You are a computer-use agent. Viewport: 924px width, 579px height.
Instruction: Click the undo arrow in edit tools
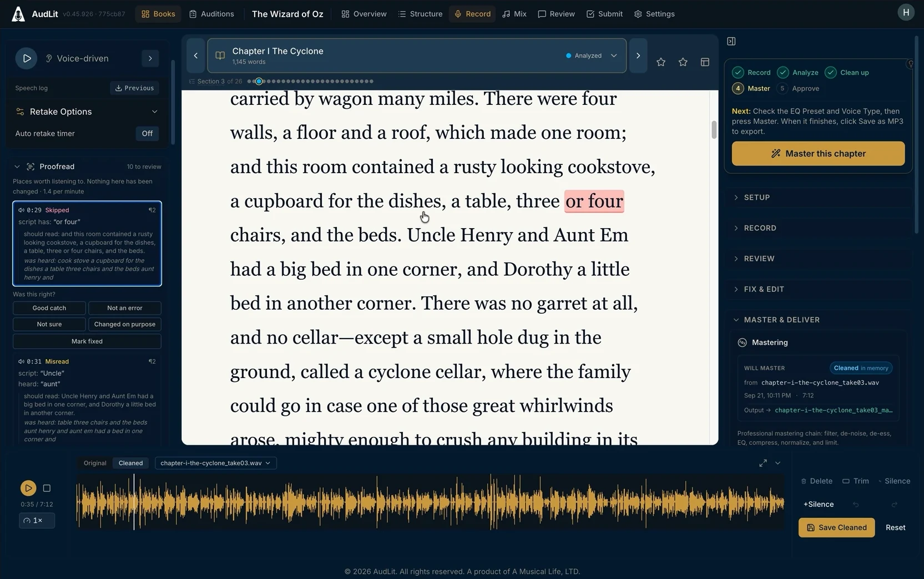pyautogui.click(x=856, y=504)
